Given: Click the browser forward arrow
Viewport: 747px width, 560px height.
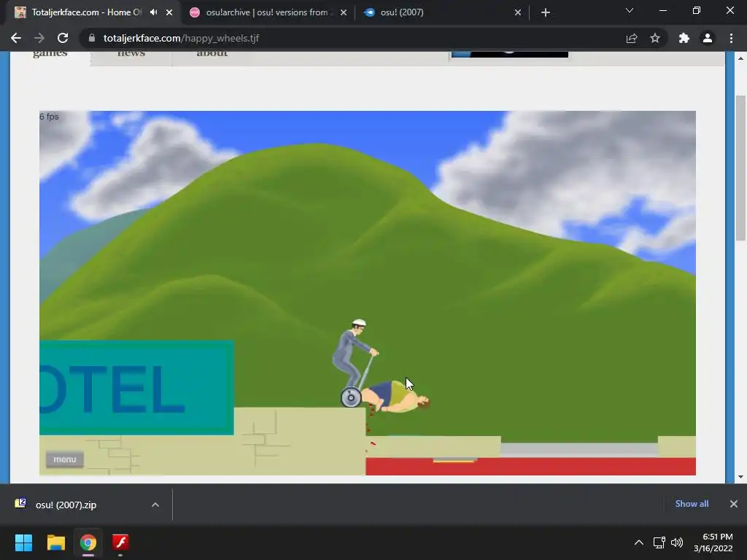Looking at the screenshot, I should click(39, 38).
